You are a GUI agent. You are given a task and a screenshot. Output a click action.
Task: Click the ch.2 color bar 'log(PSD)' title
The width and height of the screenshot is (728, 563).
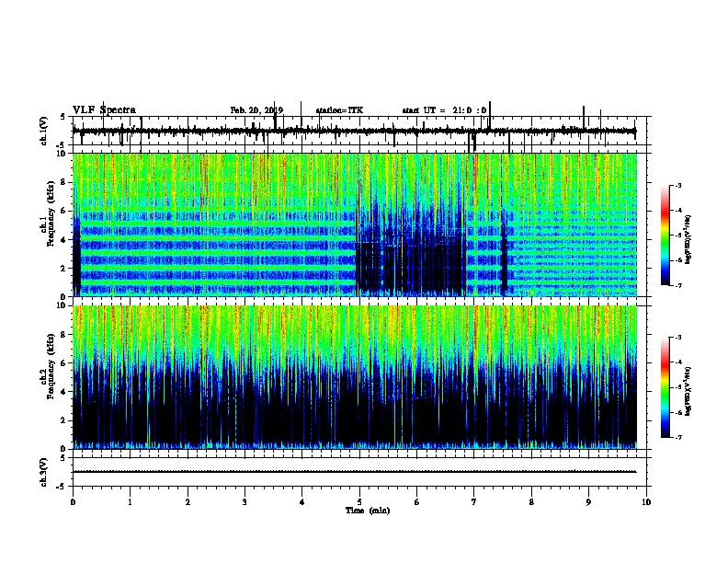tap(688, 391)
